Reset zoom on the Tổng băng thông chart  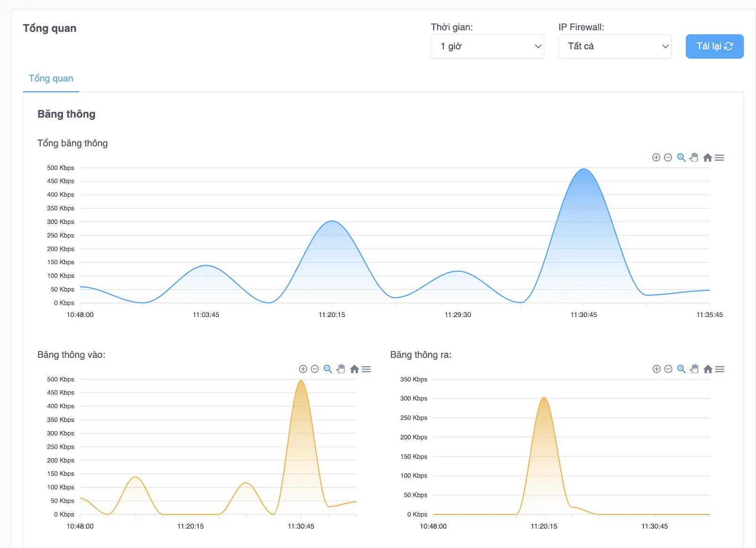(707, 158)
